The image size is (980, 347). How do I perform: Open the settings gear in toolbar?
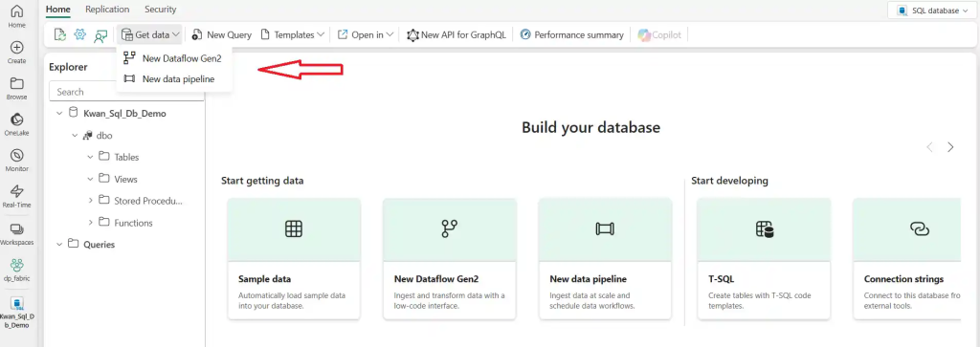[x=79, y=35]
